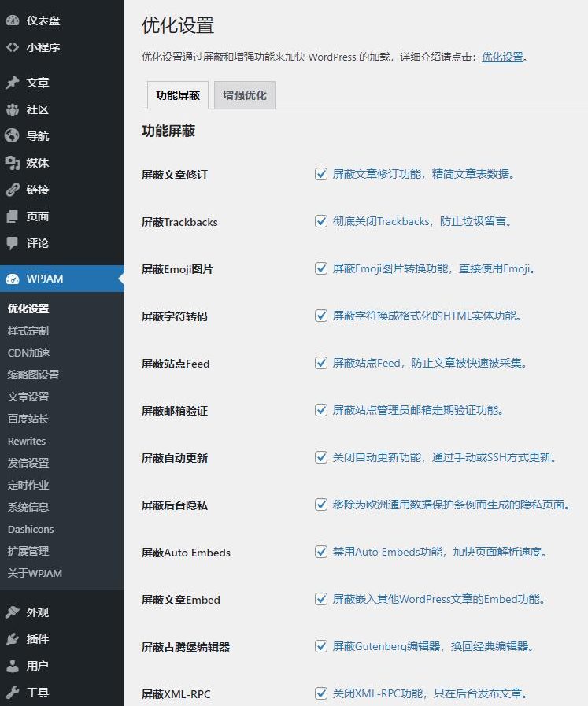Disable 屏蔽Emoji图片转换功能 checkbox
Viewport: 588px width, 706px height.
[321, 268]
